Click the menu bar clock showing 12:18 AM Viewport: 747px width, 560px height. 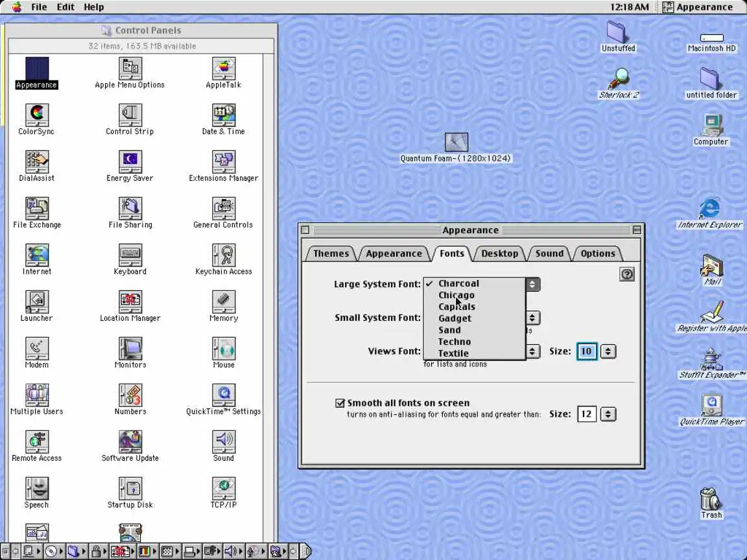pyautogui.click(x=630, y=7)
